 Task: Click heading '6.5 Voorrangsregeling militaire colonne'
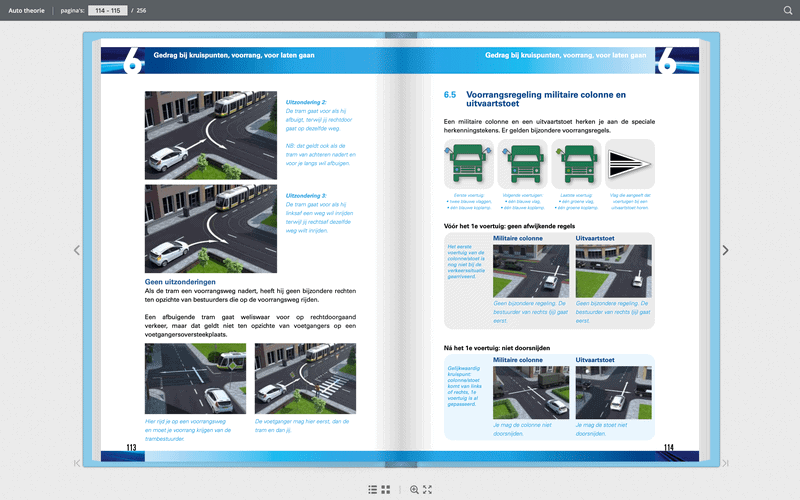click(x=535, y=99)
